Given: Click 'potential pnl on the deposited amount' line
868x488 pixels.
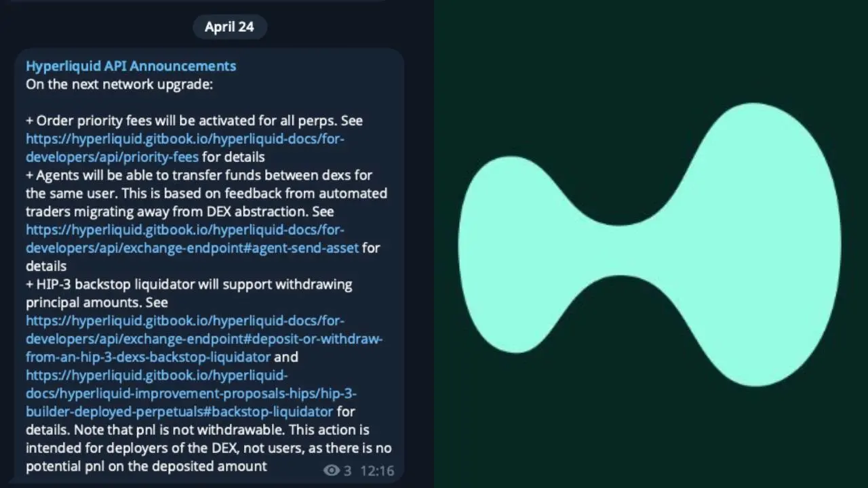Looking at the screenshot, I should (146, 466).
